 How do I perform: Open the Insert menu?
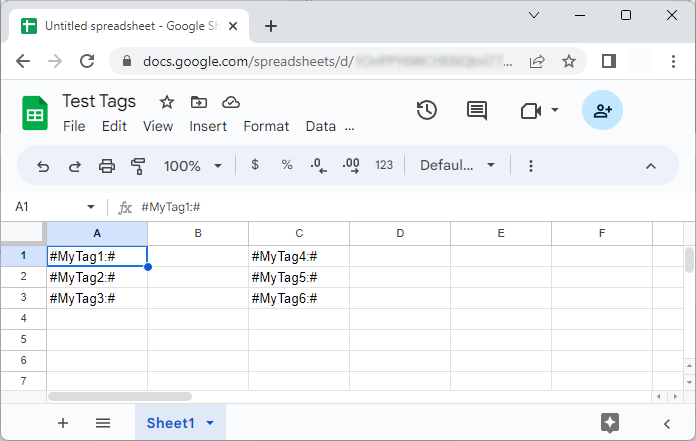[208, 126]
